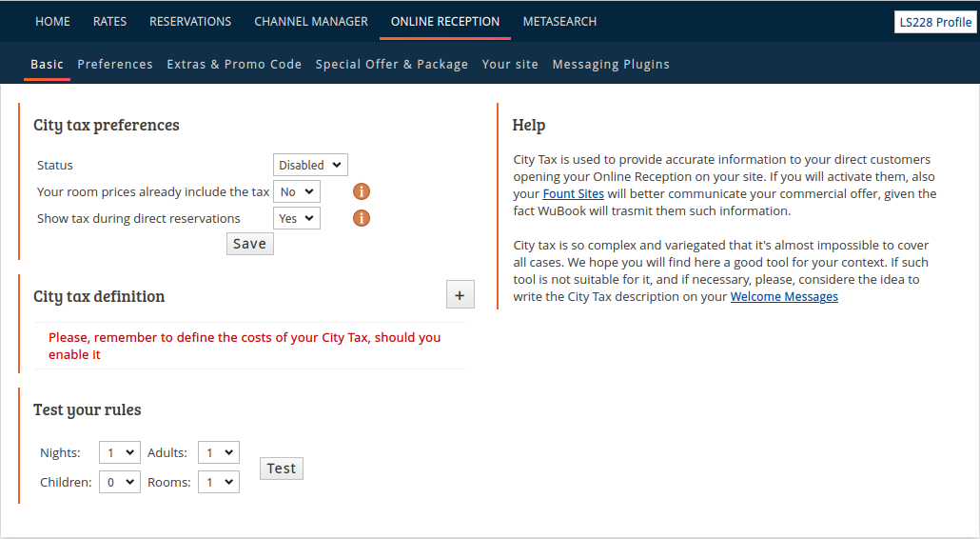The width and height of the screenshot is (980, 539).
Task: Open info icon for room prices include tax
Action: (362, 191)
